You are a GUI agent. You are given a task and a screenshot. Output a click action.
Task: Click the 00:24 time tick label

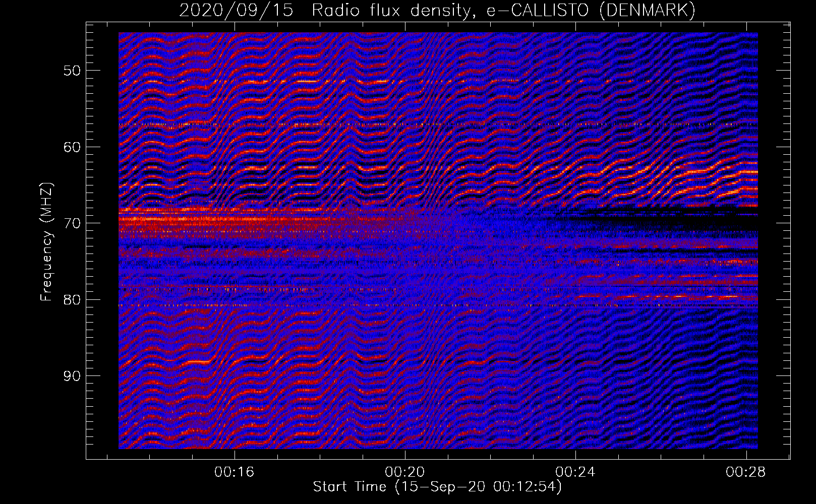point(575,472)
